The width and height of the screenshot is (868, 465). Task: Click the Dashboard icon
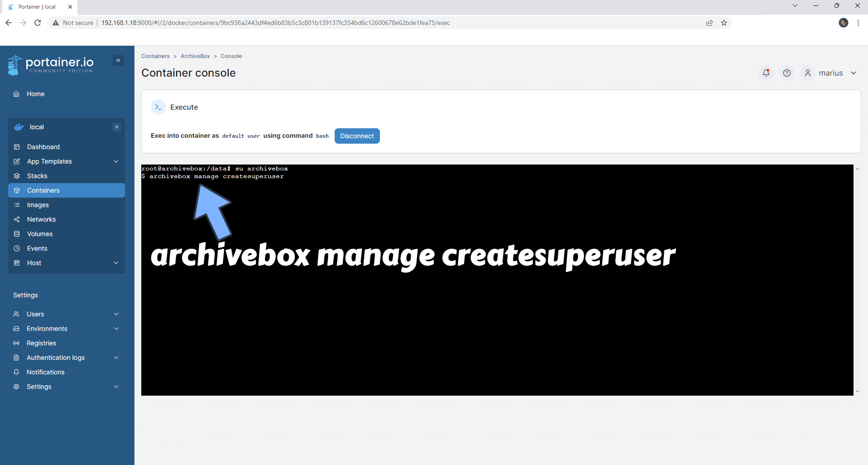point(17,147)
